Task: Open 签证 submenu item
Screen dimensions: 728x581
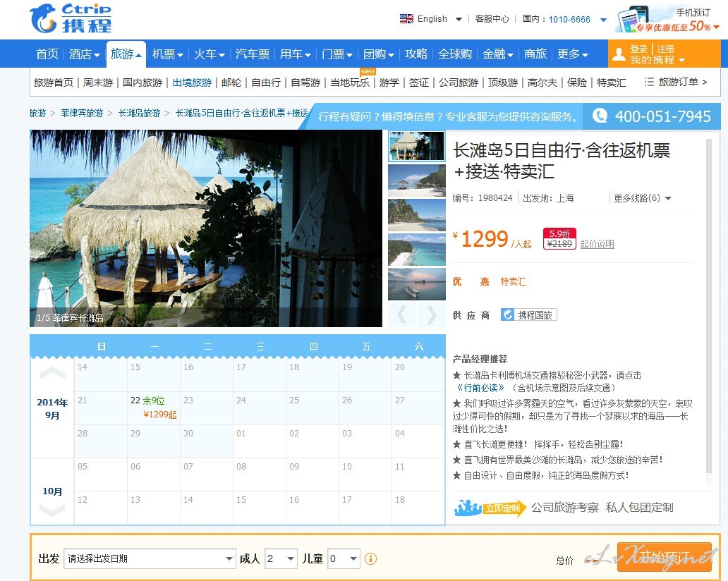Action: pos(419,82)
